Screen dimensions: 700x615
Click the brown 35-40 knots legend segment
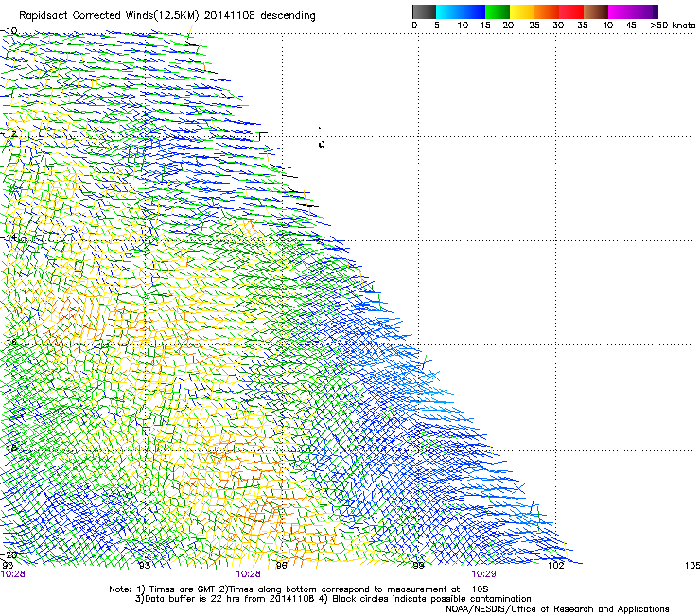point(596,11)
